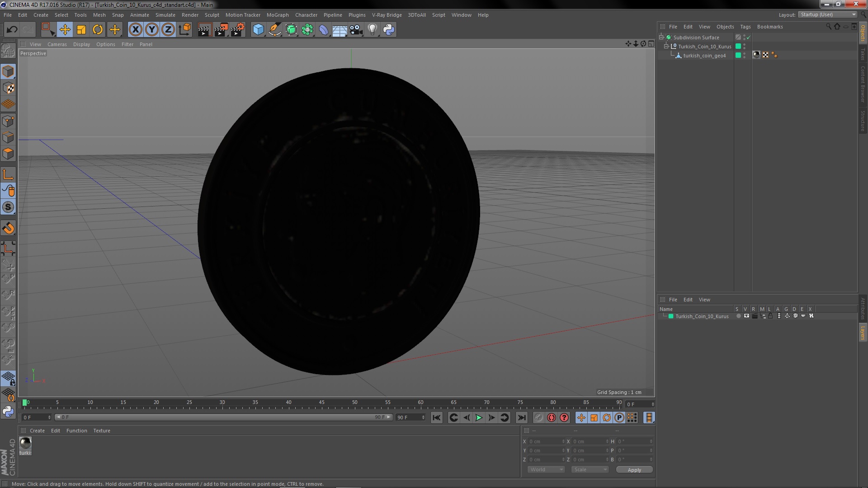Image resolution: width=868 pixels, height=488 pixels.
Task: Collapse the Subdivision Surface tree node
Action: coord(661,38)
